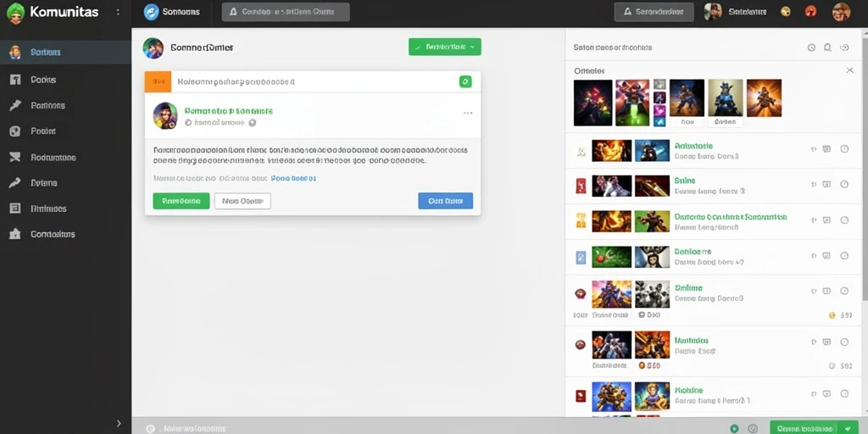Image resolution: width=868 pixels, height=434 pixels.
Task: Open the post's three-dot options menu
Action: pyautogui.click(x=468, y=113)
